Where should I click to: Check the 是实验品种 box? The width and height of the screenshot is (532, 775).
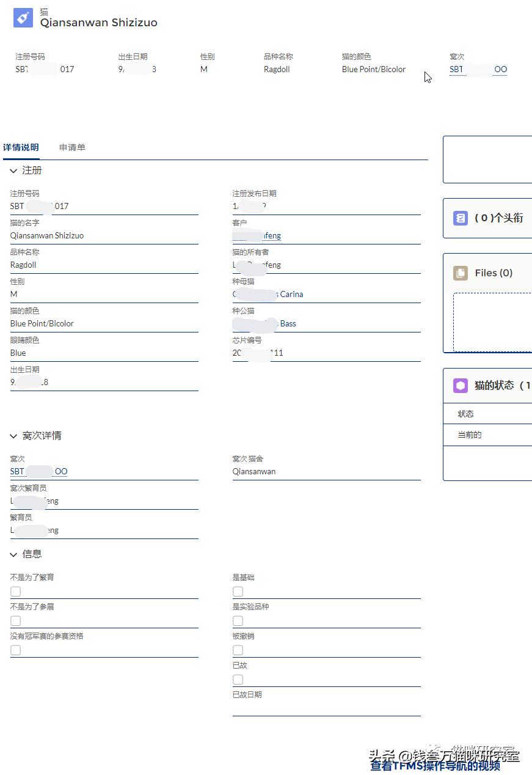[237, 621]
